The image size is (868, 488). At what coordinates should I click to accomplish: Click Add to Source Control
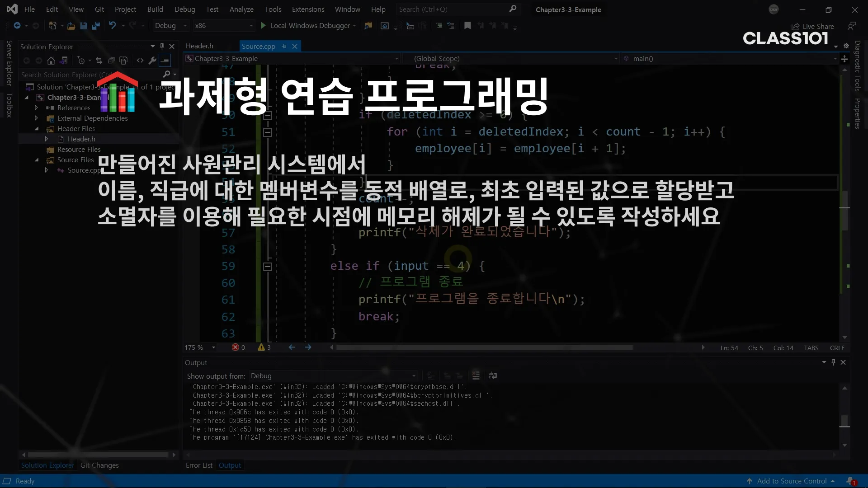click(791, 481)
